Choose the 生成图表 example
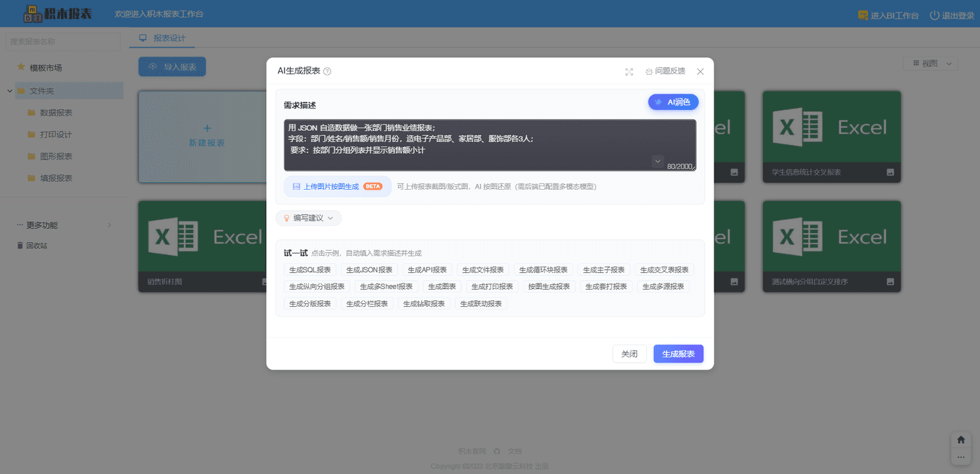Screen dimensions: 980x474 click(442, 286)
